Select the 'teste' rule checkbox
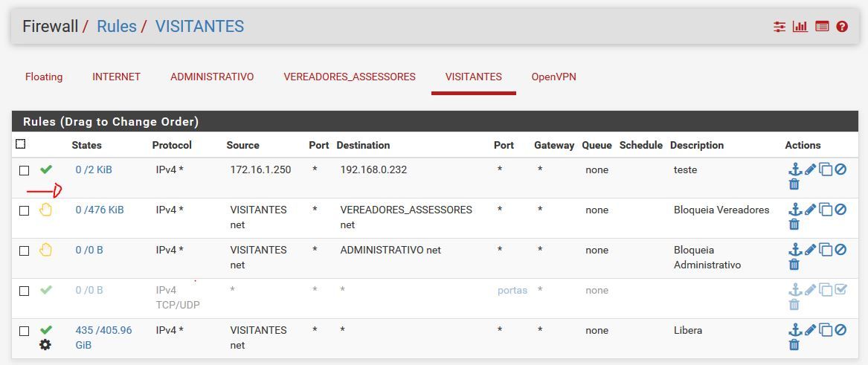 [24, 170]
